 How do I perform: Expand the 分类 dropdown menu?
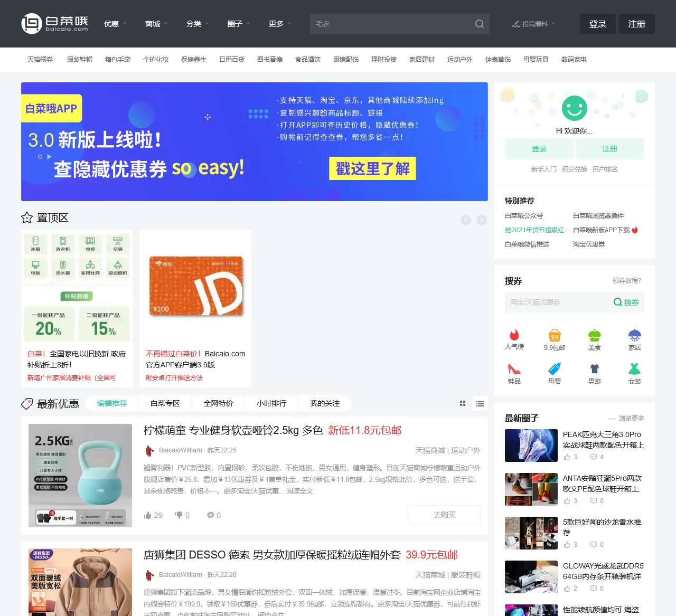pos(198,24)
